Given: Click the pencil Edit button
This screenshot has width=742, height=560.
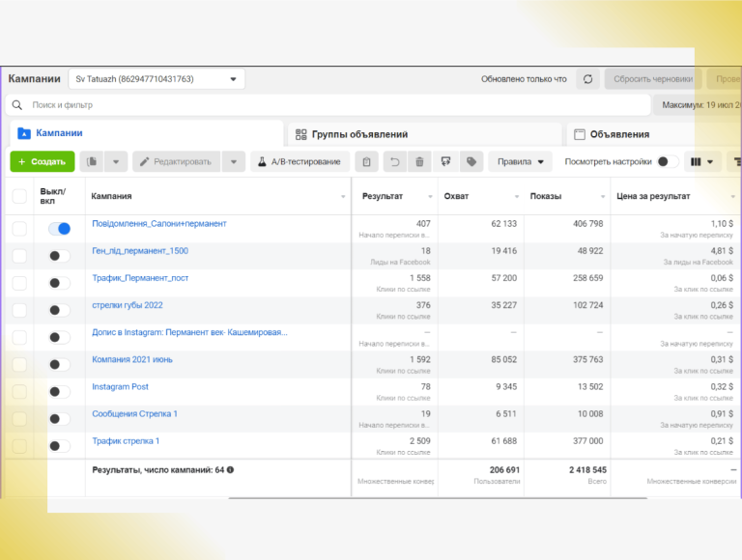Looking at the screenshot, I should [177, 162].
